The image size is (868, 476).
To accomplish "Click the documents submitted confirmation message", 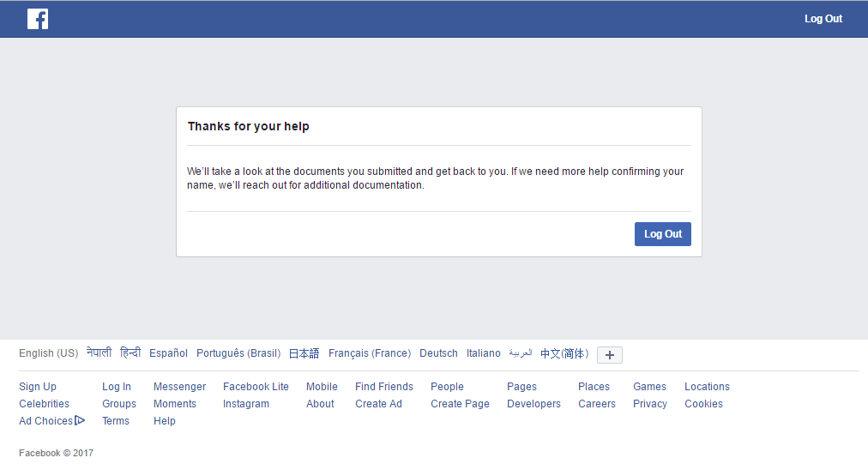I will tap(436, 178).
